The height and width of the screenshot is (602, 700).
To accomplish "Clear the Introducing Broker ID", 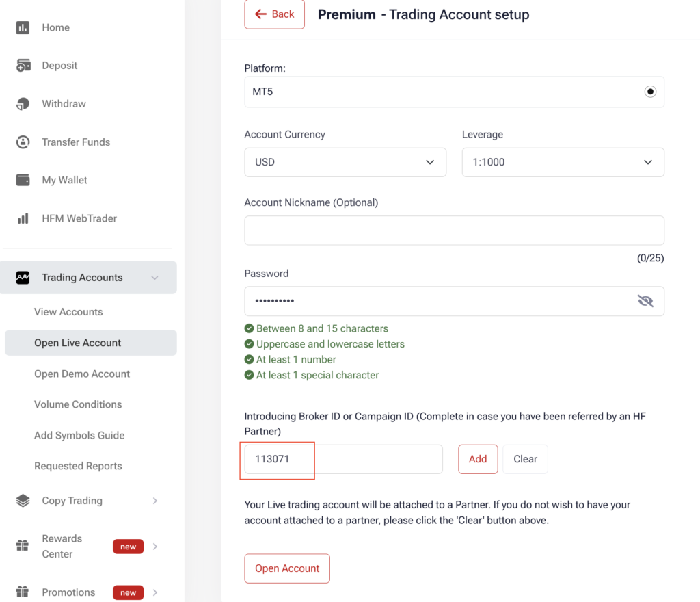I will 525,459.
